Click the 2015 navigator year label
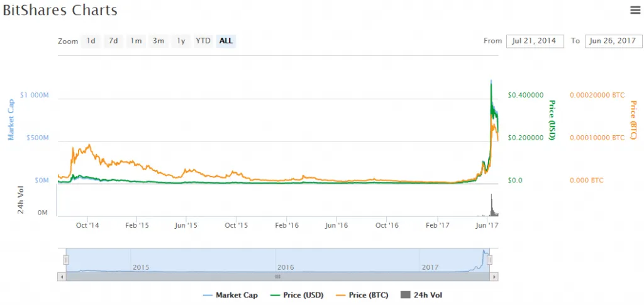 pyautogui.click(x=142, y=267)
